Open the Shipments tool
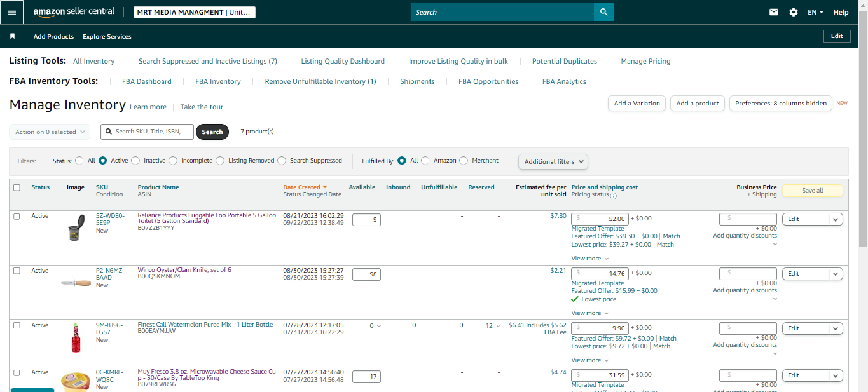The image size is (868, 392). (x=417, y=82)
